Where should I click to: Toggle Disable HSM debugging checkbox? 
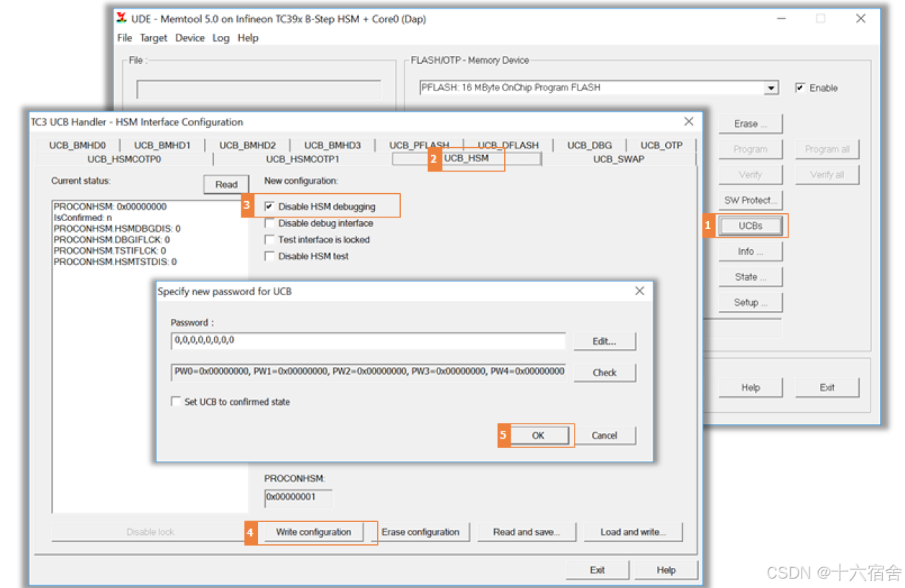[x=269, y=207]
